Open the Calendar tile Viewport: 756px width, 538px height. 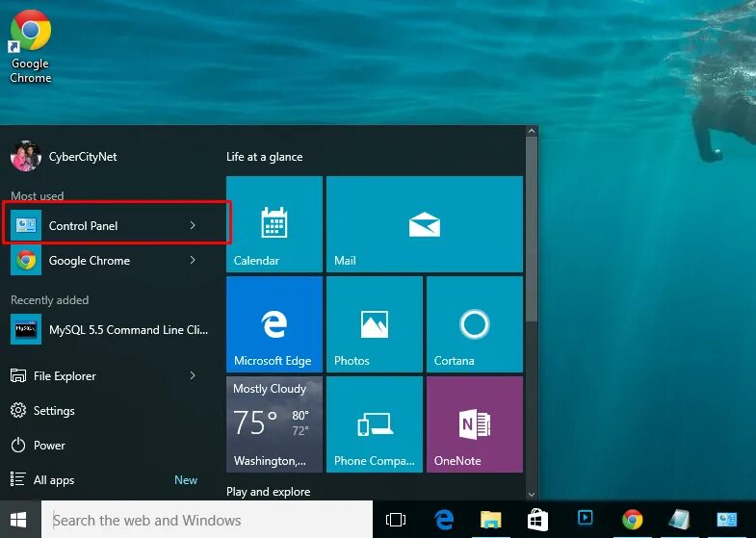[x=274, y=224]
